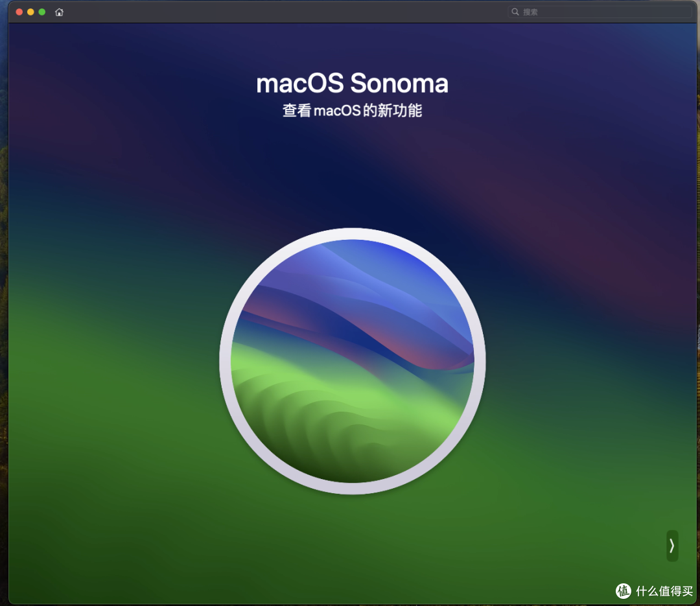700x606 pixels.
Task: Click the macOS Sonoma heading text
Action: click(x=352, y=83)
